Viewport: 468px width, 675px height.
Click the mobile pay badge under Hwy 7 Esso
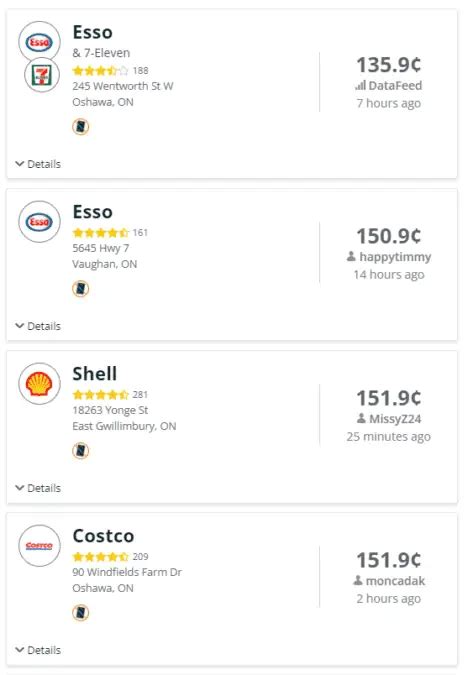pos(81,288)
